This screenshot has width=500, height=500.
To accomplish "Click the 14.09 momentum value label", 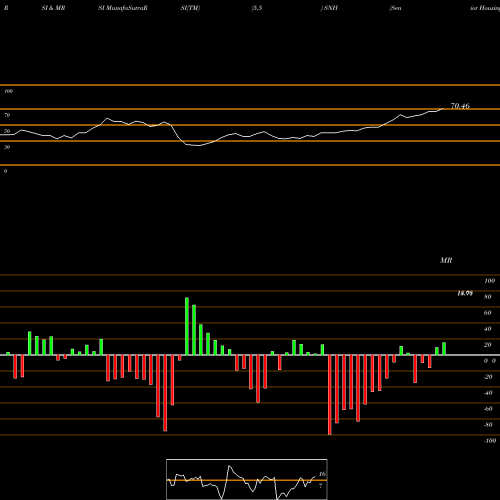I will (x=465, y=293).
